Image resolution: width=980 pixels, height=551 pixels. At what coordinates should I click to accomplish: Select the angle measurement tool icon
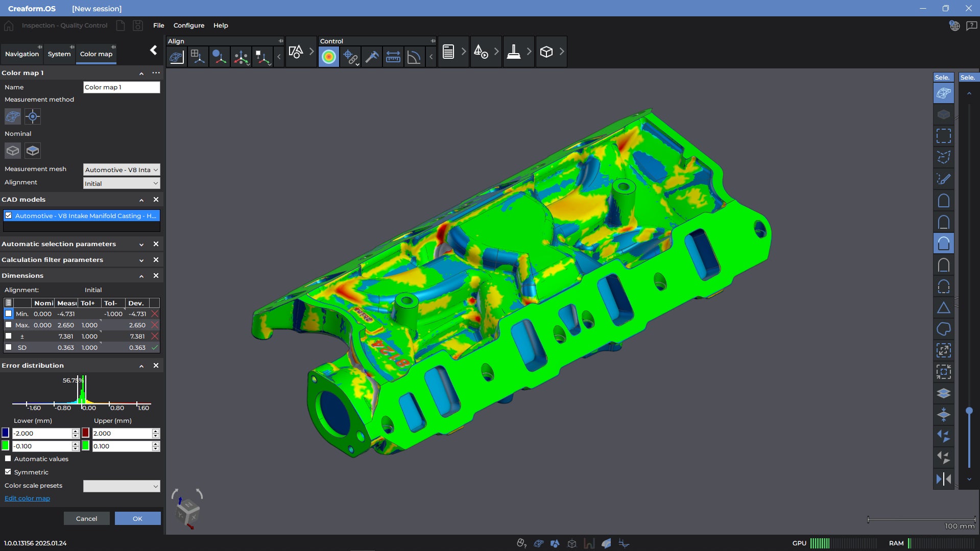point(414,56)
